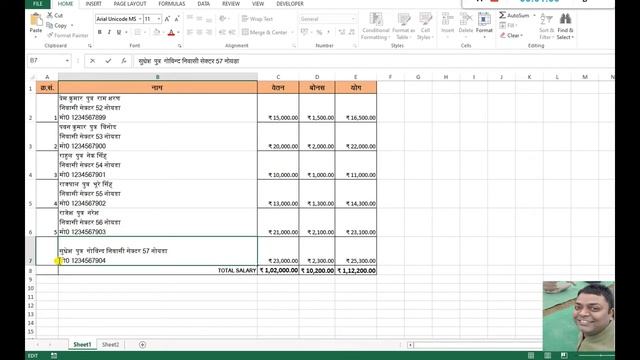The image size is (640, 360).
Task: Add a new sheet with the plus icon
Action: point(142,345)
